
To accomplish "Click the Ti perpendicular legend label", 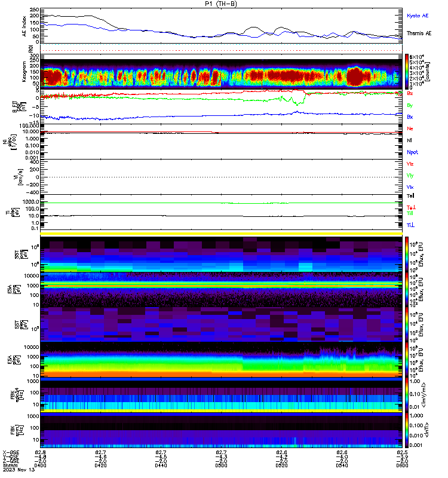I will 410,225.
